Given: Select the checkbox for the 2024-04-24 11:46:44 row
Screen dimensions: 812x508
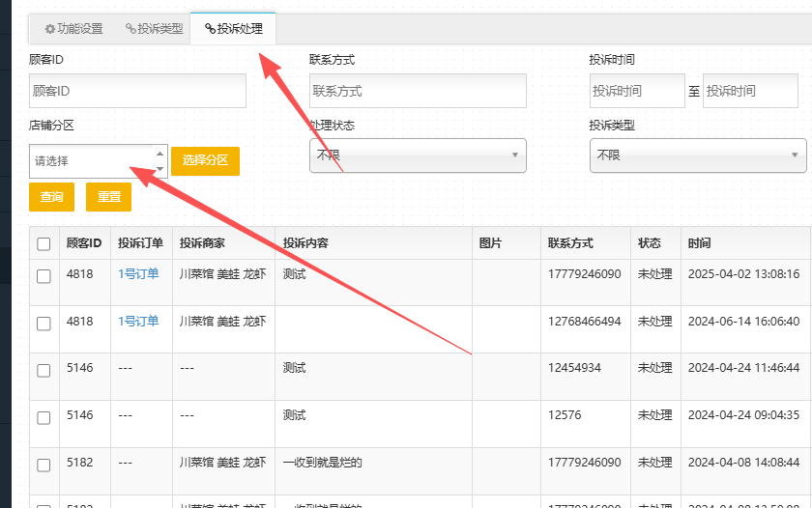Looking at the screenshot, I should point(43,371).
